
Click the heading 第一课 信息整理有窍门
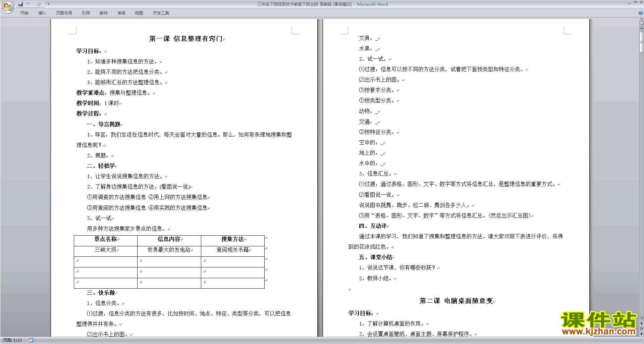[x=186, y=39]
